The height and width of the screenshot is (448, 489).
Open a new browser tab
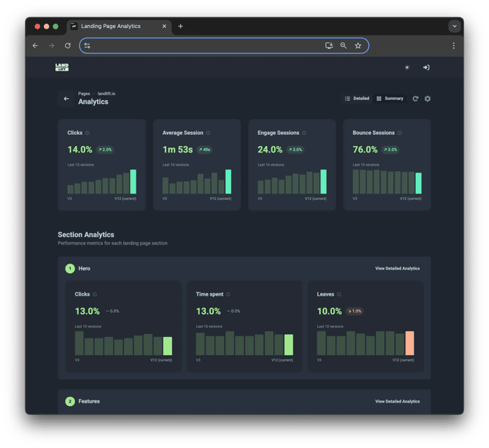[x=180, y=26]
